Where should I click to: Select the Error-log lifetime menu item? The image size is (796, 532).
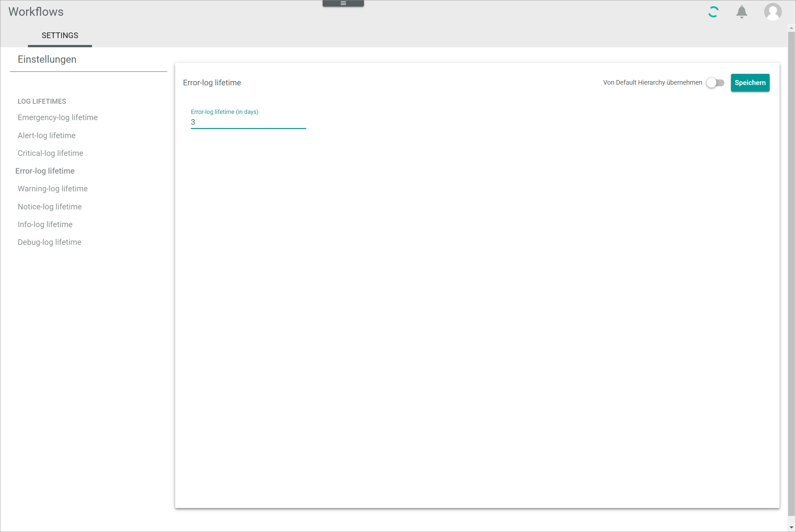(x=45, y=171)
